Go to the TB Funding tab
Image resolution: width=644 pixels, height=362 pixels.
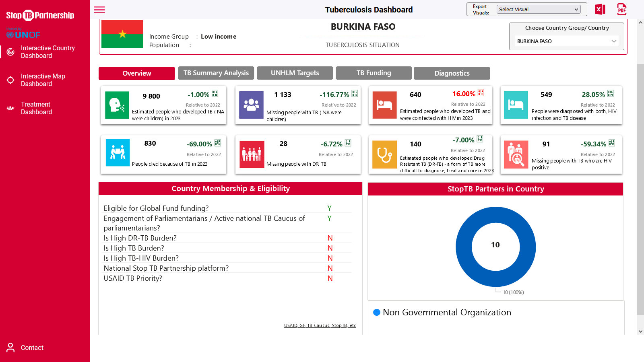click(x=374, y=73)
